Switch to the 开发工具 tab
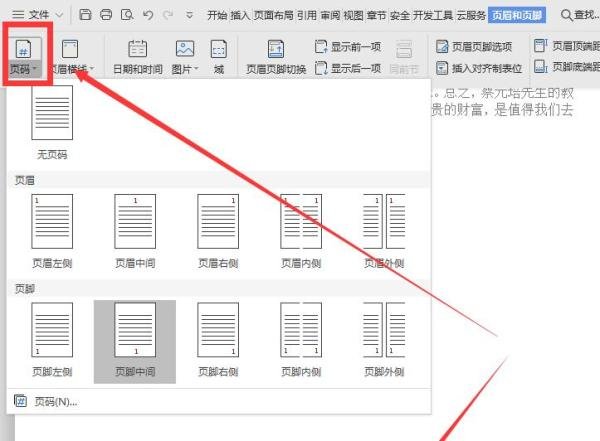This screenshot has width=600, height=441. click(433, 15)
